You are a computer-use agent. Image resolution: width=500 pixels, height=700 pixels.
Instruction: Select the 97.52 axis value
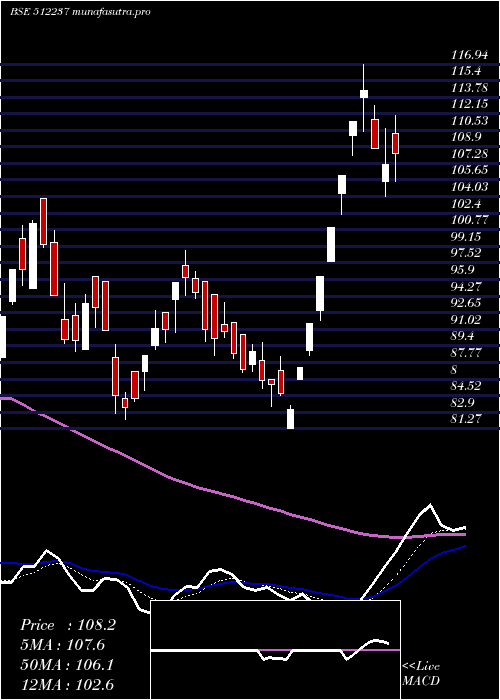coord(466,253)
